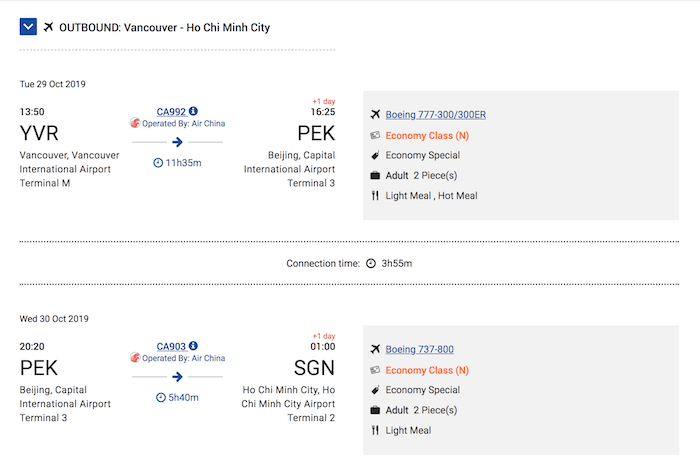Click the blue arrow between YVR and PEK
Image resolution: width=700 pixels, height=475 pixels.
tap(177, 142)
